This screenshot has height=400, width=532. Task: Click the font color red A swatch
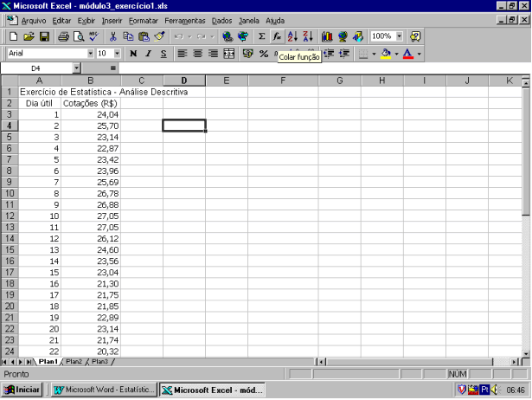tap(407, 54)
